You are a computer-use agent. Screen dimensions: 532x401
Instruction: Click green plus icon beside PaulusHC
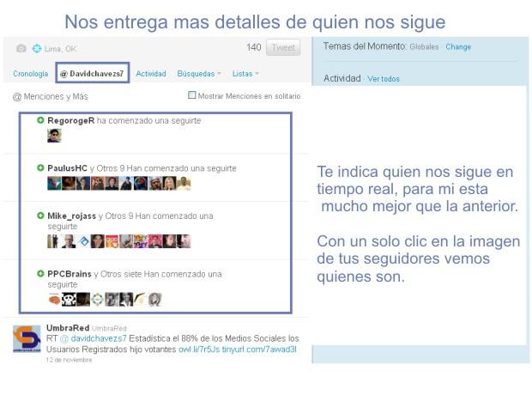tap(40, 167)
